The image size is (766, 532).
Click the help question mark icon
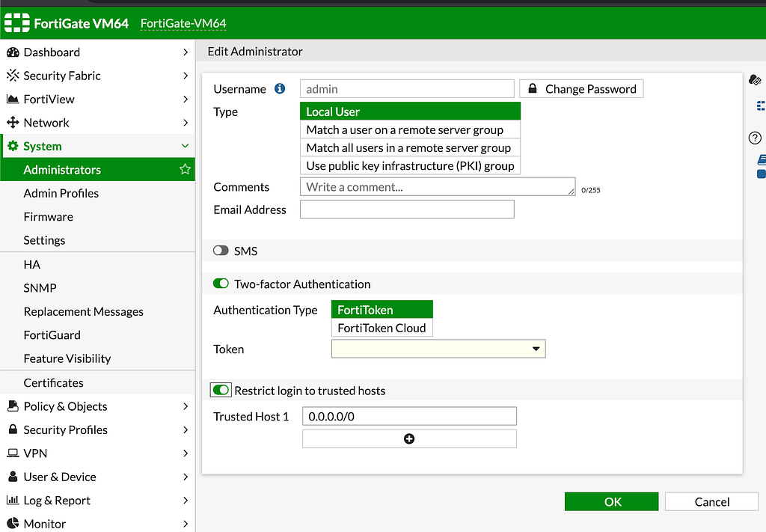coord(755,138)
